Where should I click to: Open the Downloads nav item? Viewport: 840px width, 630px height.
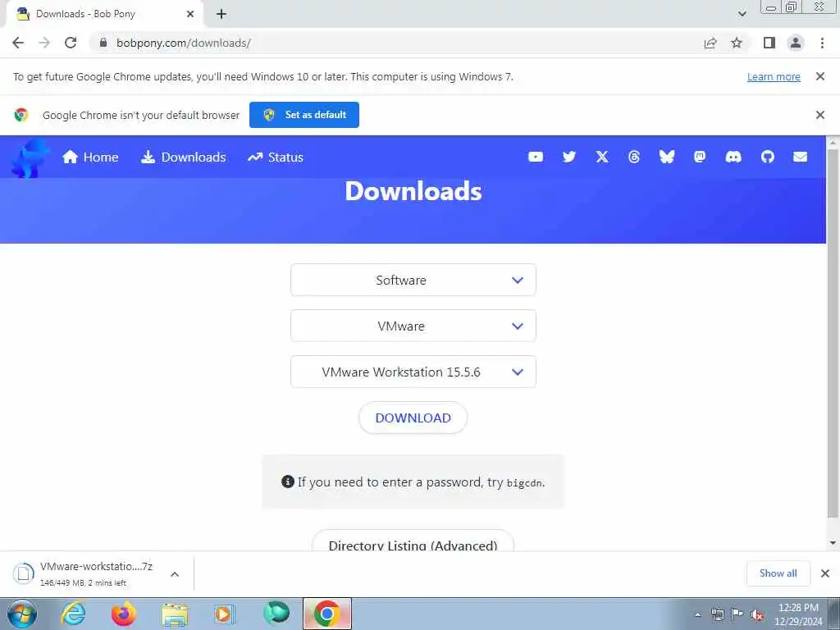[183, 157]
